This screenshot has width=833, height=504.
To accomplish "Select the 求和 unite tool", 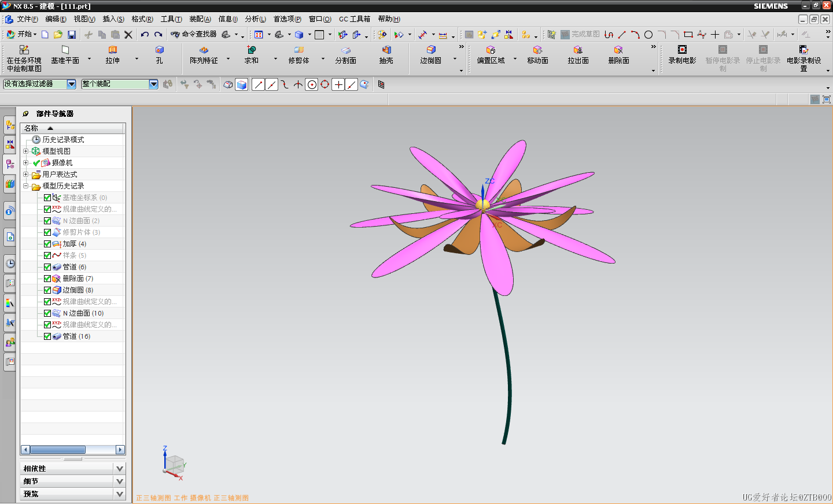I will (x=251, y=55).
